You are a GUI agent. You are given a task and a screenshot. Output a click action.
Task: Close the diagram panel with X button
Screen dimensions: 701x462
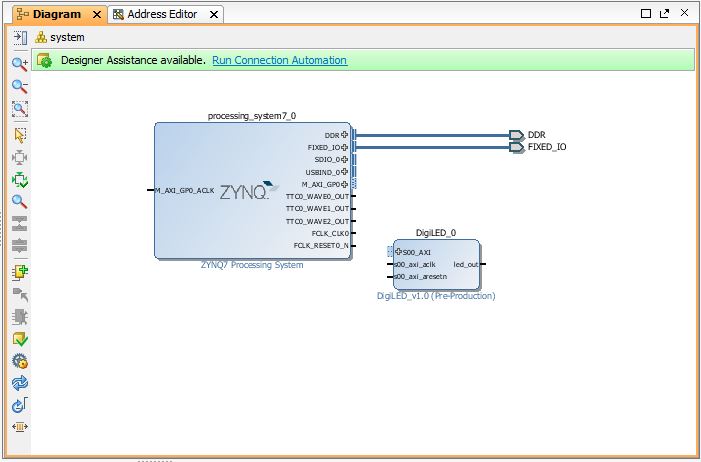(x=684, y=13)
